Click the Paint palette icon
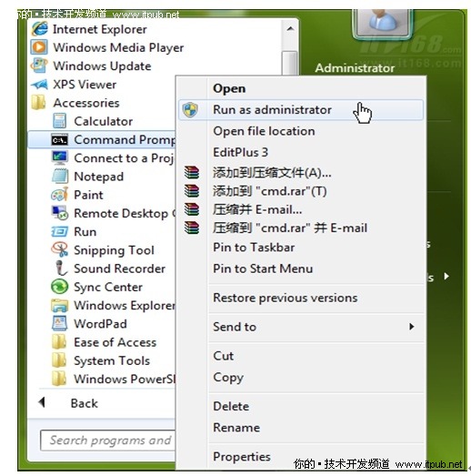471x476 pixels. coord(59,194)
